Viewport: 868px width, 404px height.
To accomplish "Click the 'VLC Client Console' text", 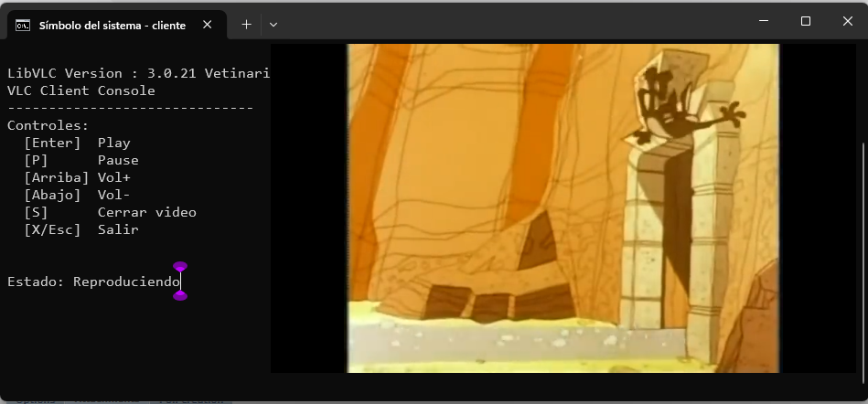I will coord(80,90).
